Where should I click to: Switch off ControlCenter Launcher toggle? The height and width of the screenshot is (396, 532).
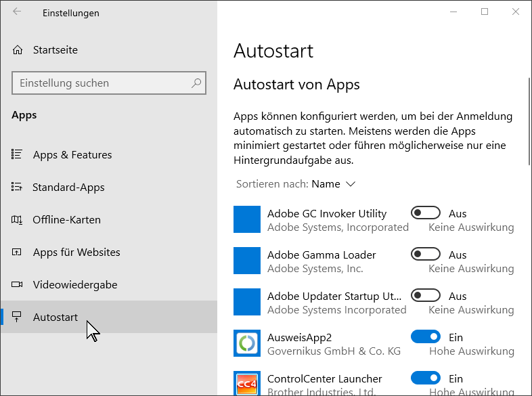pyautogui.click(x=426, y=378)
